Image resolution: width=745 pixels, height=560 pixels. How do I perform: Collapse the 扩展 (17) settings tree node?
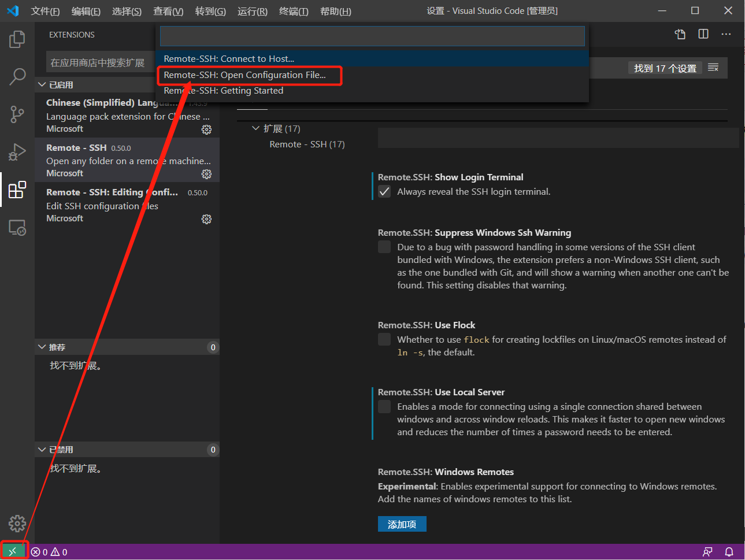(256, 128)
